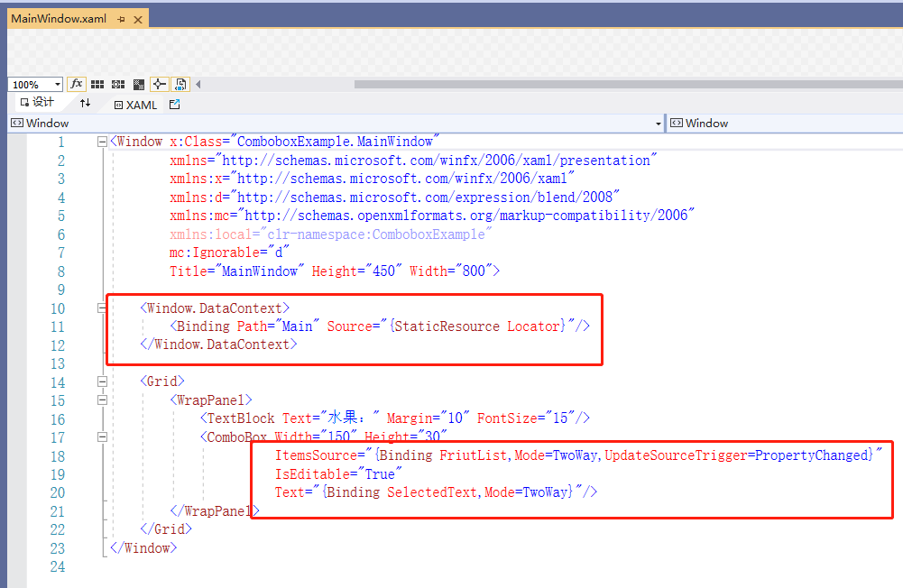Swap design and XAML panes arrows icon

tap(85, 103)
